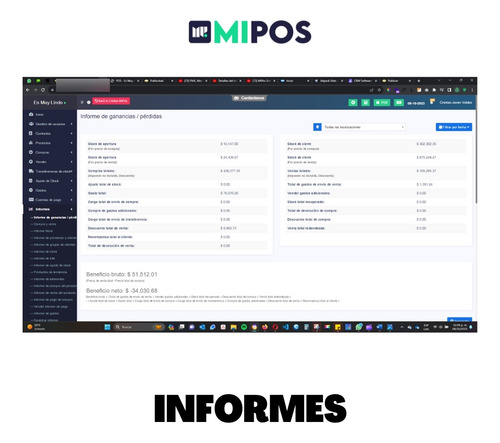500x443 pixels.
Task: Expand the Ajuste de Stock menu
Action: [50, 181]
